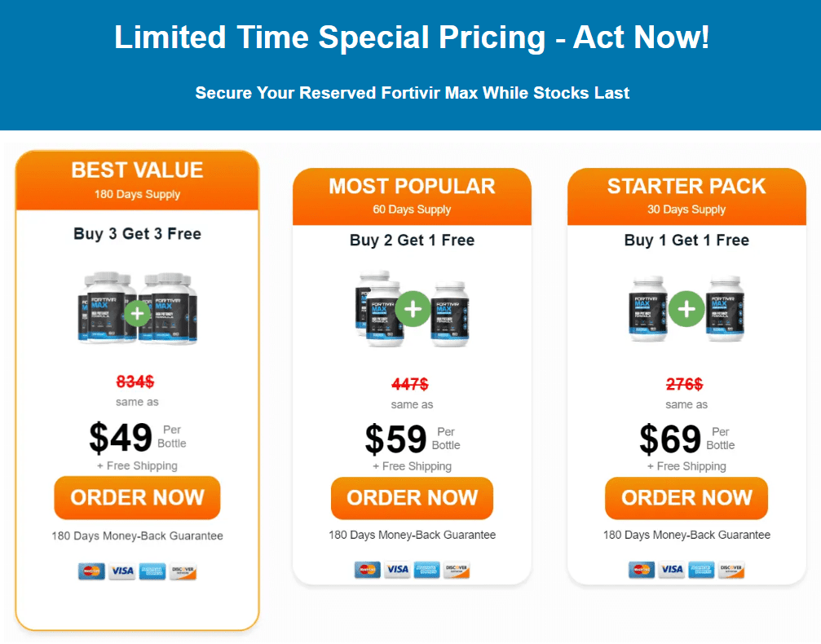821x644 pixels.
Task: Click the Visa icon in Starter Pack card
Action: point(672,570)
